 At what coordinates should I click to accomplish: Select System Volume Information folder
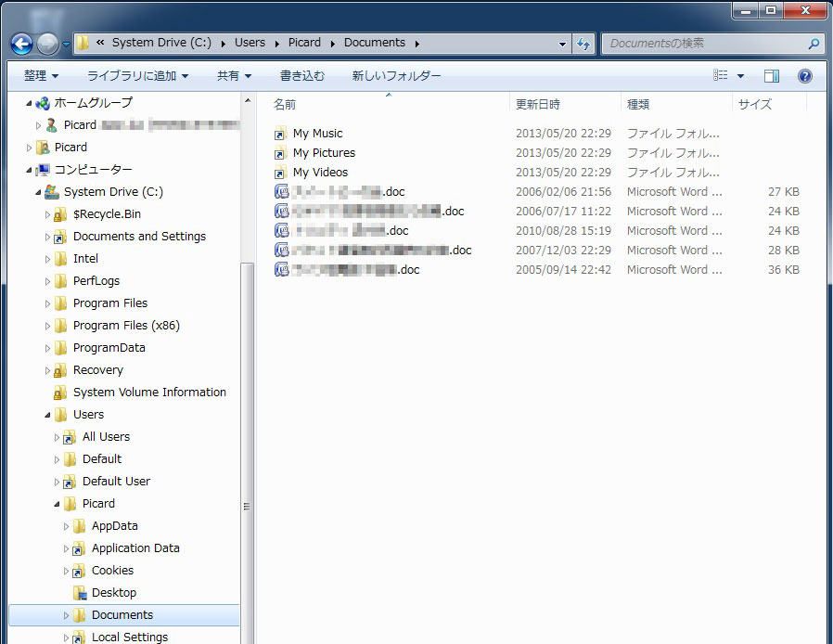point(149,393)
